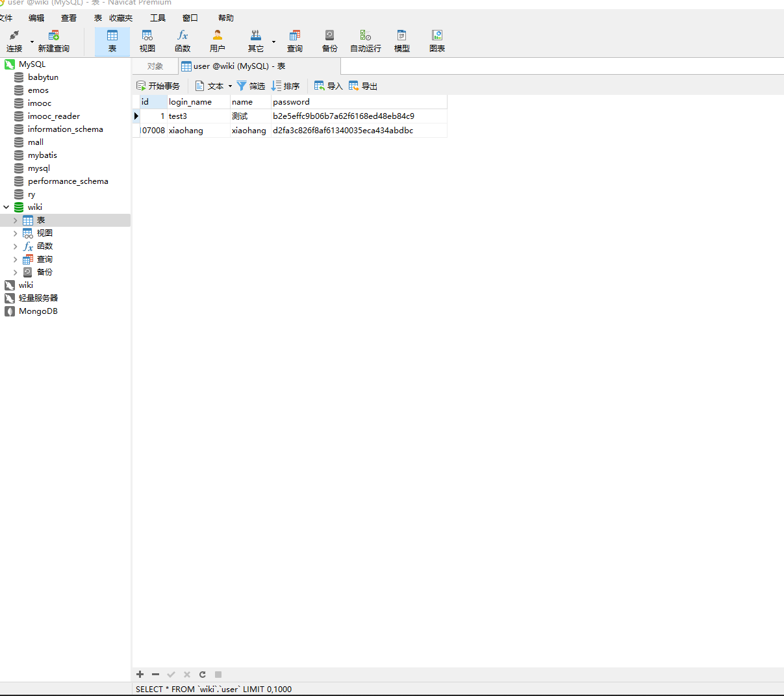784x696 pixels.
Task: Select the 表 (Table) toolbar button
Action: point(112,41)
